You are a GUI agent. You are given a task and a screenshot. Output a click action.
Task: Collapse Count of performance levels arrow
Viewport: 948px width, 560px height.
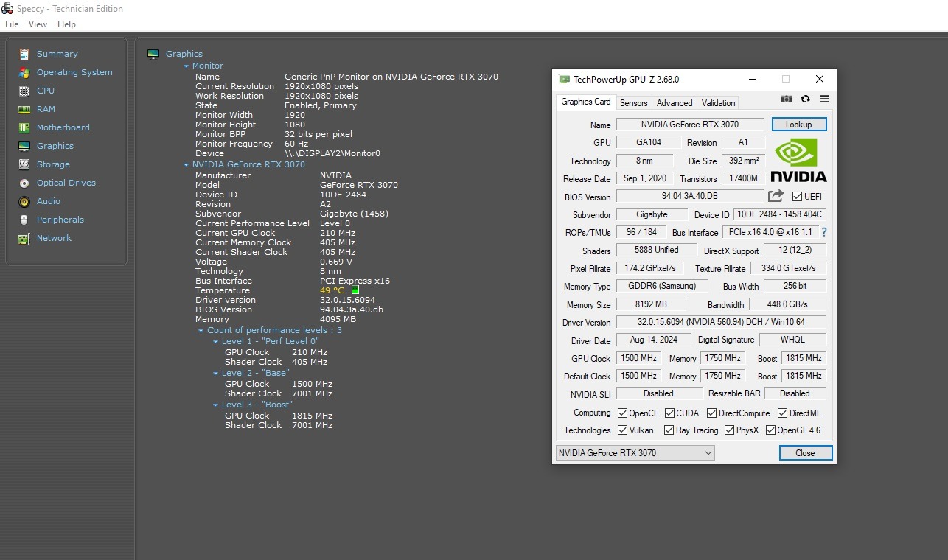click(x=201, y=331)
